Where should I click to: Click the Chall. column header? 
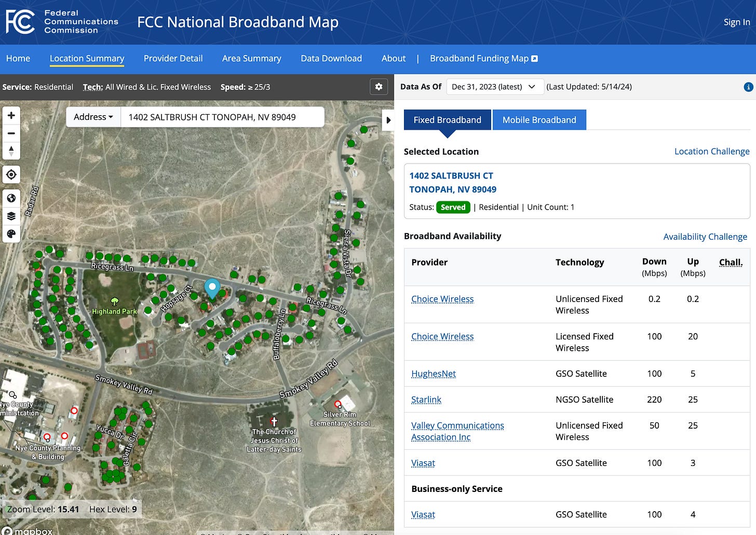(731, 262)
